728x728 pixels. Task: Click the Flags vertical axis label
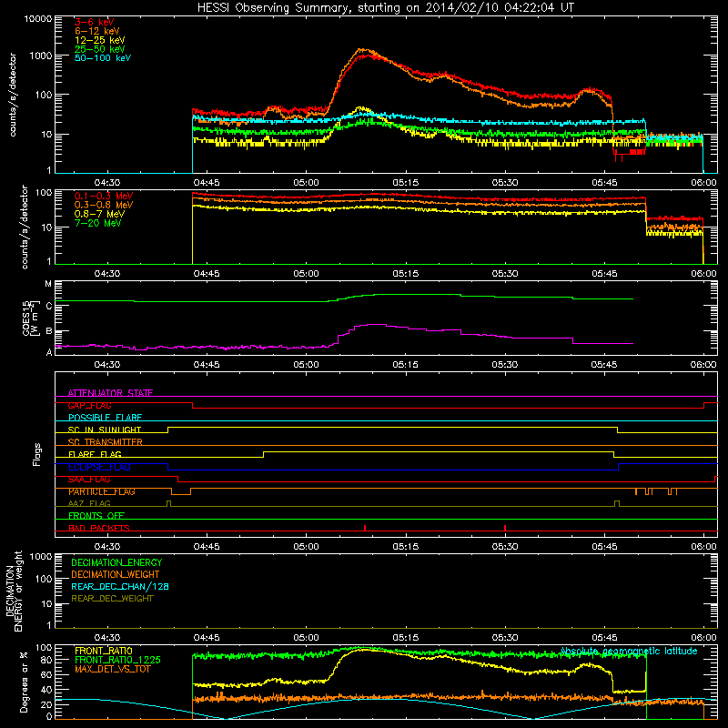click(37, 454)
